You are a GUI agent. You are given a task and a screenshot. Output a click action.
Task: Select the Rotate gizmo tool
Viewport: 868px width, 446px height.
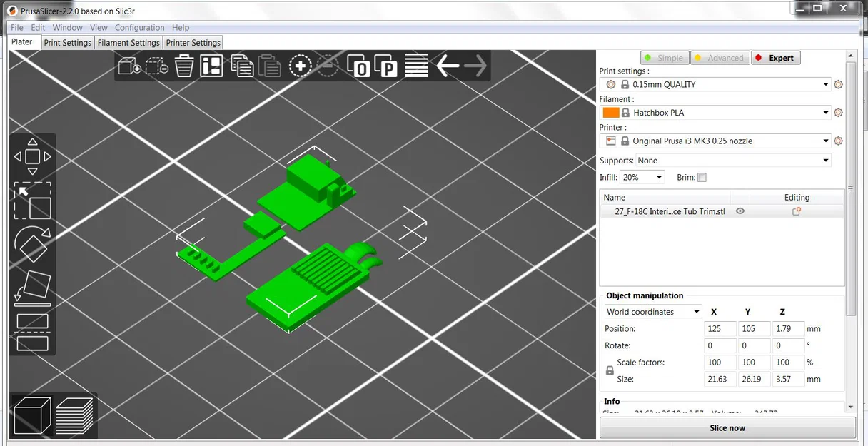coord(33,245)
